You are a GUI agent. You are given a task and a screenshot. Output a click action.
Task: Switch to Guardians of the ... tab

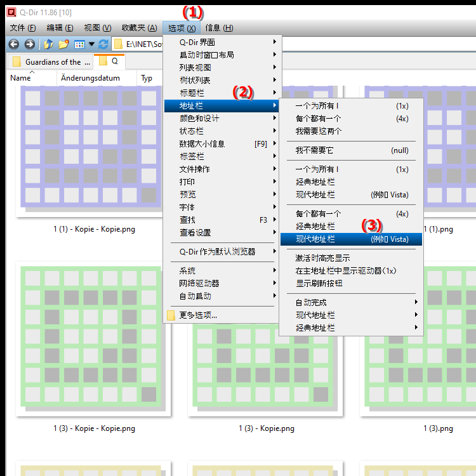tap(50, 62)
